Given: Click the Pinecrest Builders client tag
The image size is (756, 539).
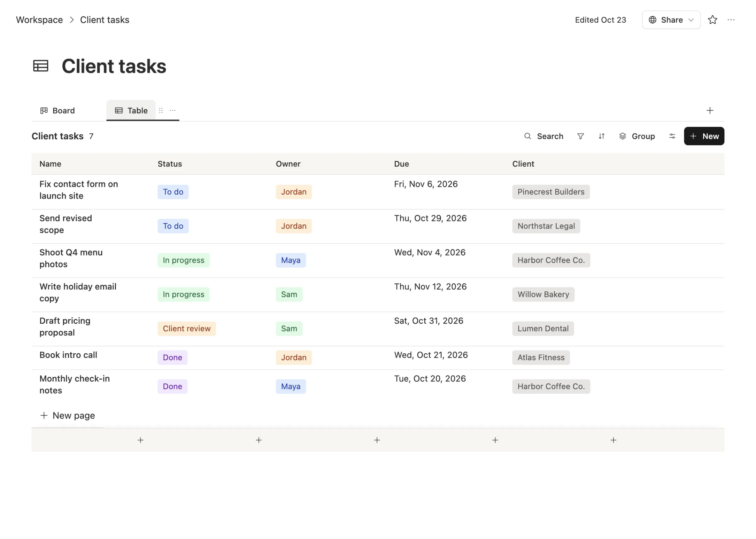Looking at the screenshot, I should [x=551, y=192].
